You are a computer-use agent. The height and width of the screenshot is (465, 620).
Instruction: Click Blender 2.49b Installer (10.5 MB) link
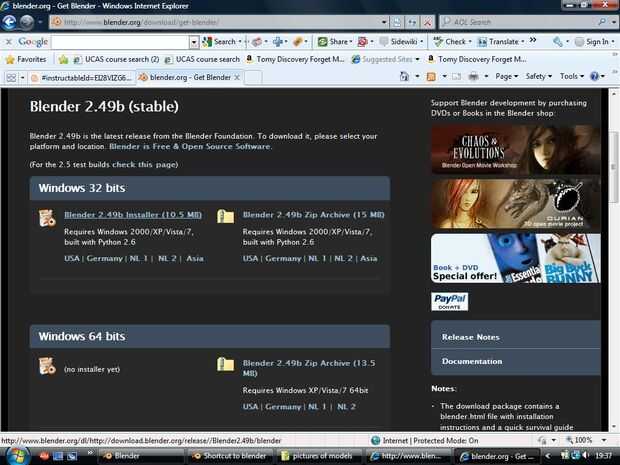coord(133,215)
